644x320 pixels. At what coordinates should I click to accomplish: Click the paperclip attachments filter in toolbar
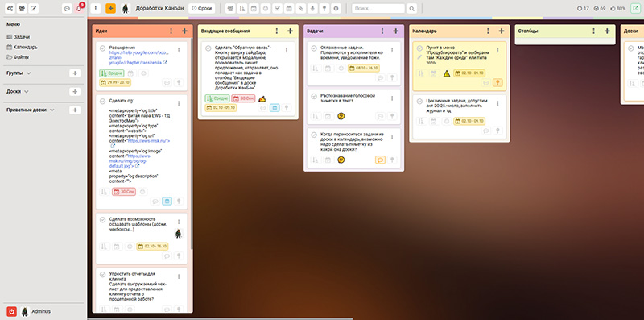(301, 8)
